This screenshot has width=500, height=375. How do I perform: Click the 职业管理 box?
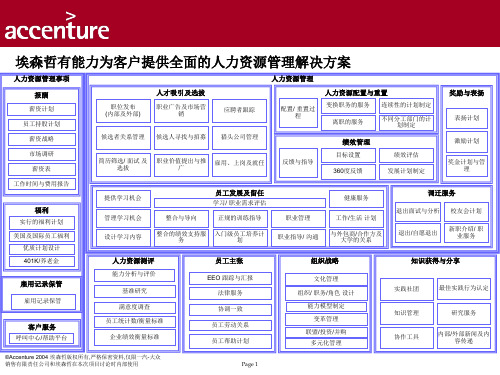point(298,219)
